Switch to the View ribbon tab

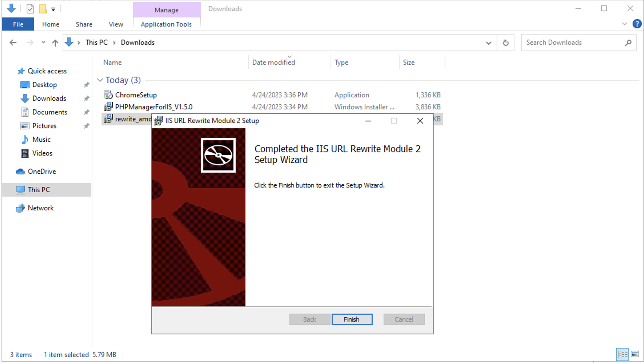tap(116, 24)
